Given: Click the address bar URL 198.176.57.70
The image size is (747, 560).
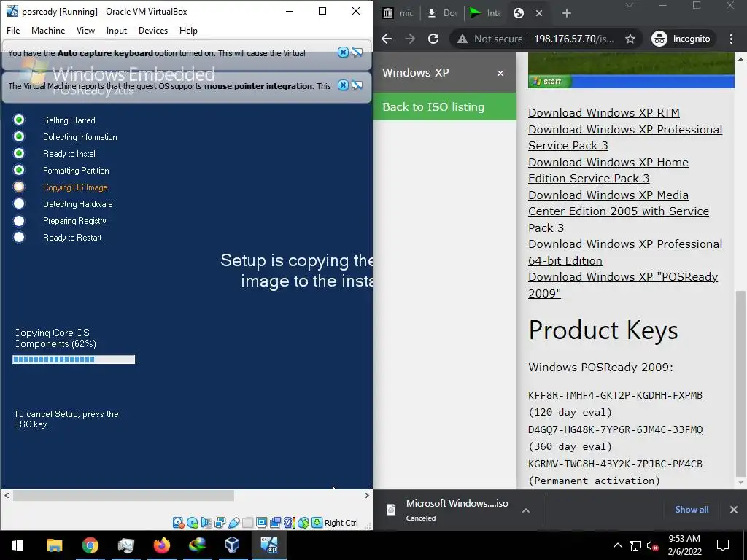Looking at the screenshot, I should pos(573,39).
